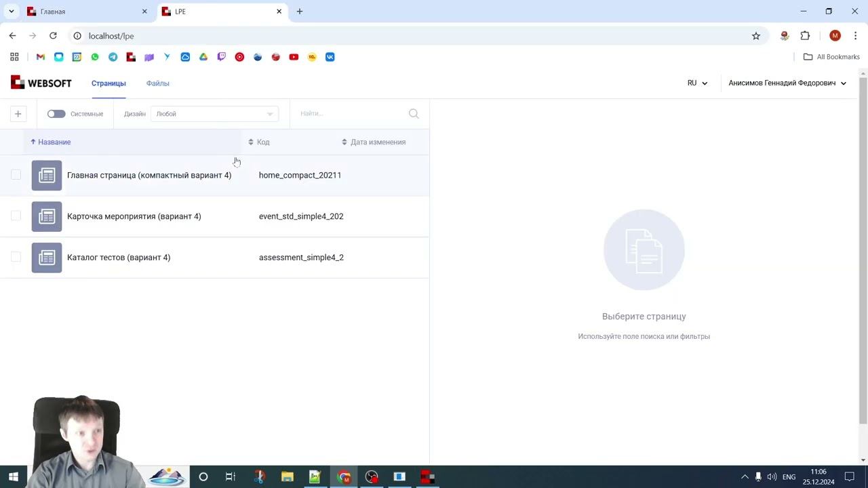Image resolution: width=868 pixels, height=488 pixels.
Task: Open Chrome from the taskbar
Action: click(344, 476)
